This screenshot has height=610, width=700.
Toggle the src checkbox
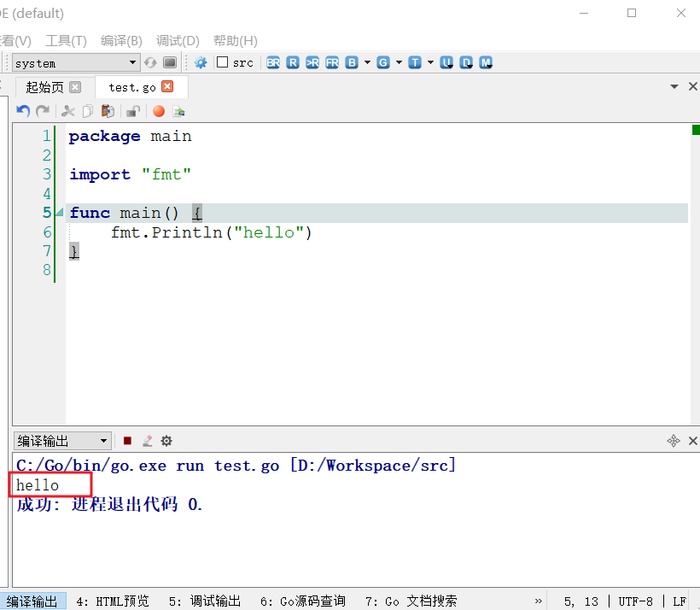[x=223, y=62]
